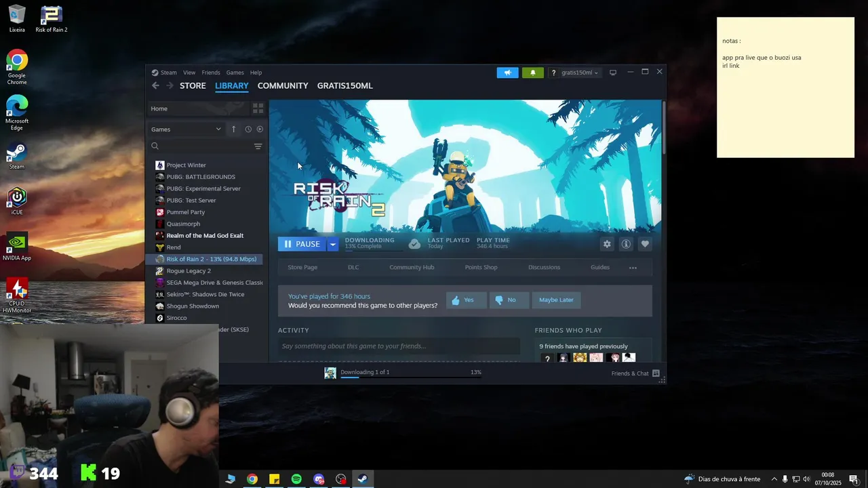Select Sekiro: Shadows Die Twice
Viewport: 868px width, 488px height.
pos(206,295)
